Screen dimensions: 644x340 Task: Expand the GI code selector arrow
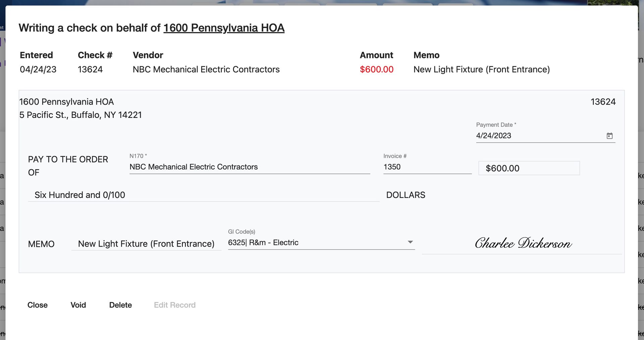[x=410, y=242]
